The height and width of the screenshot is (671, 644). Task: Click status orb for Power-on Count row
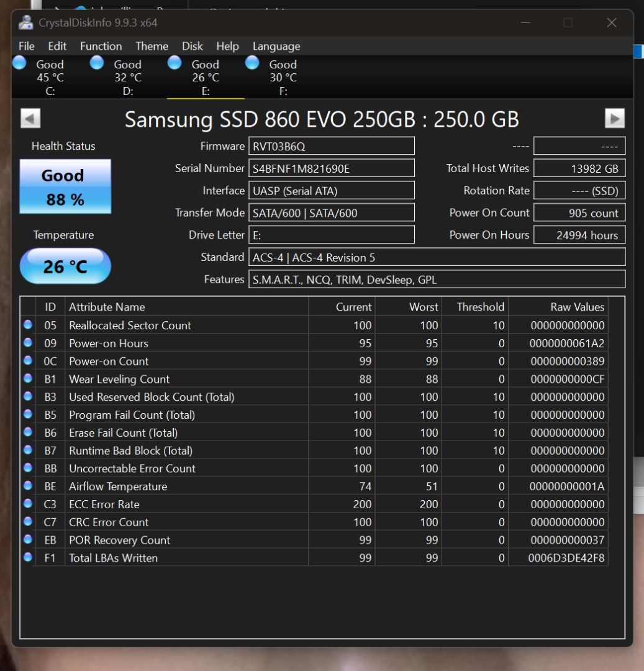28,360
